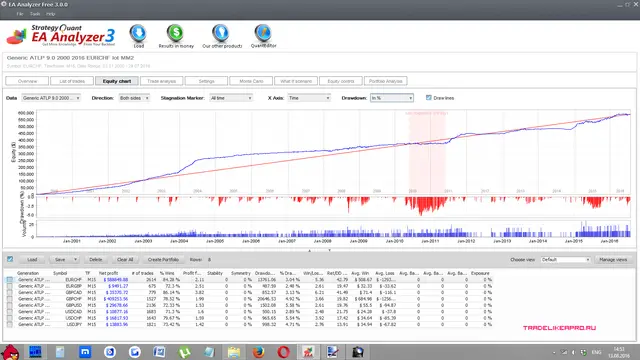Image resolution: width=640 pixels, height=360 pixels.
Task: Click the volume speaker tray icon
Action: pyautogui.click(x=573, y=352)
